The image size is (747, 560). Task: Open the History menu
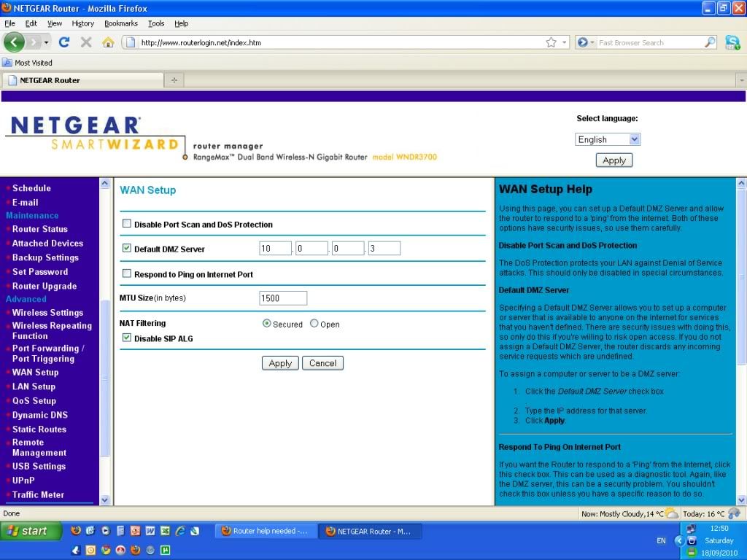(83, 23)
